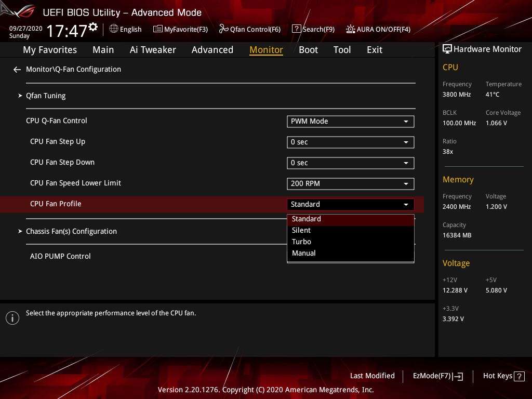Switch to the Ai Tweaker tab

[153, 50]
